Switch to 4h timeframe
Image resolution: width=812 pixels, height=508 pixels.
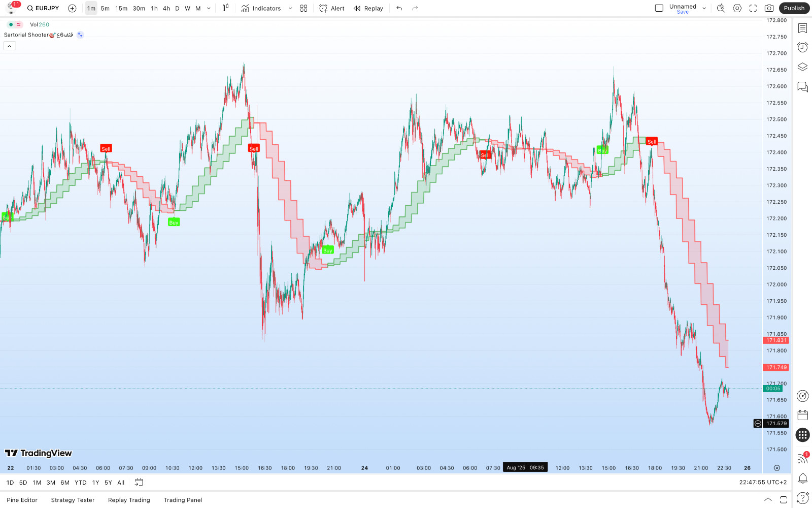[x=166, y=8]
